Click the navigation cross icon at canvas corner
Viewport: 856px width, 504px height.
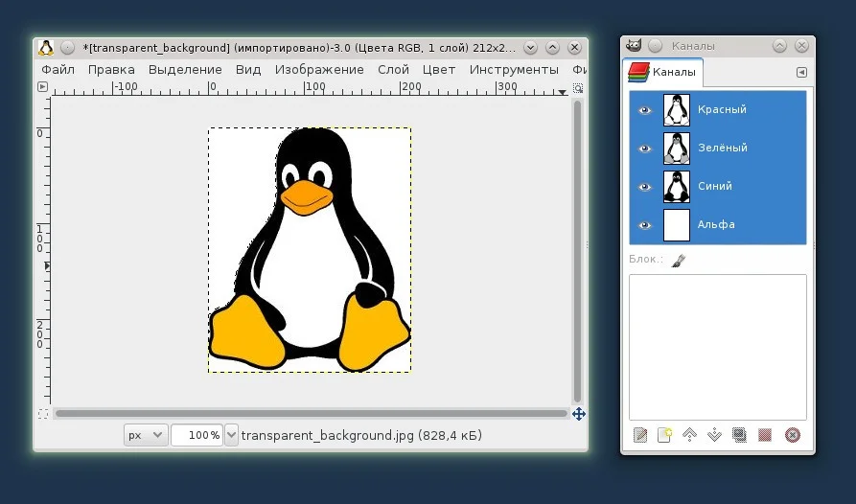(x=578, y=414)
